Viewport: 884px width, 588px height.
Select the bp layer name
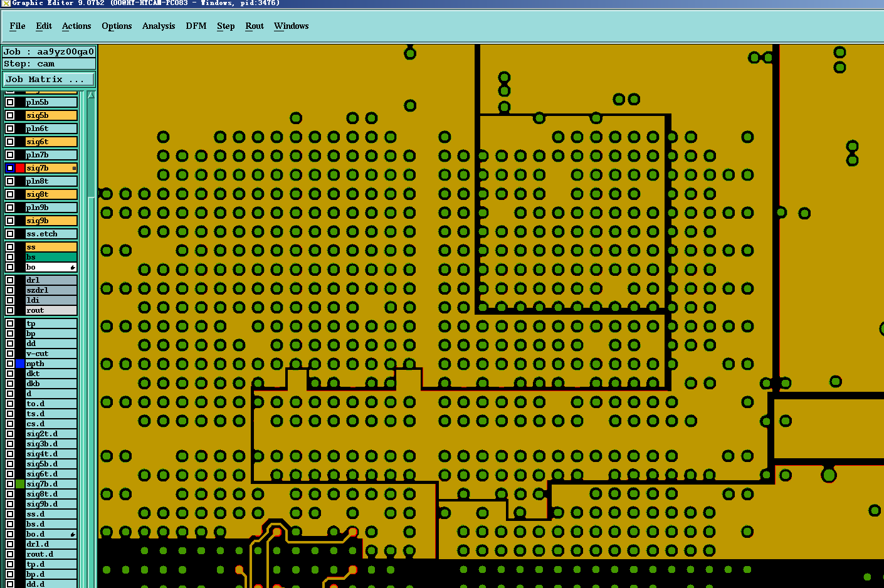[51, 333]
